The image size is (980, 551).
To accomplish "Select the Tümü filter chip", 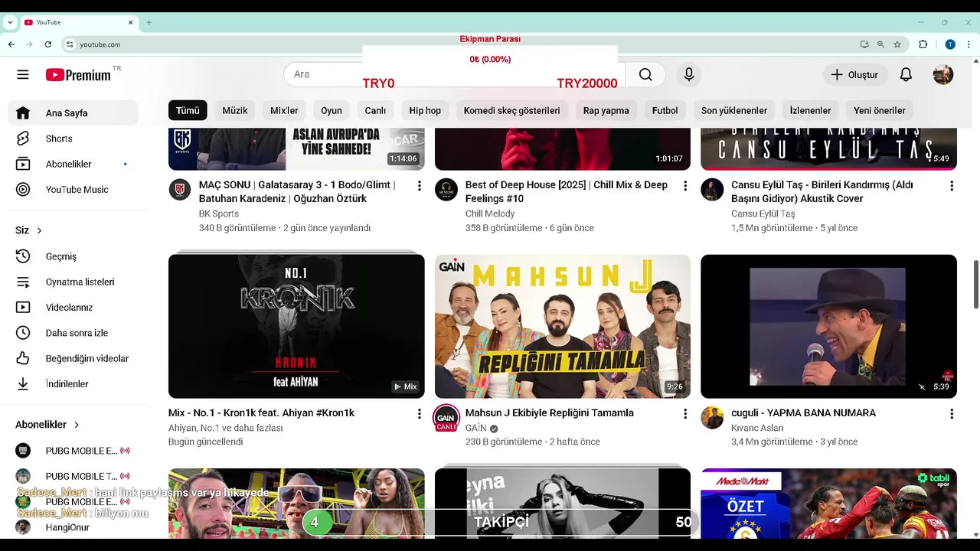I will click(x=188, y=110).
